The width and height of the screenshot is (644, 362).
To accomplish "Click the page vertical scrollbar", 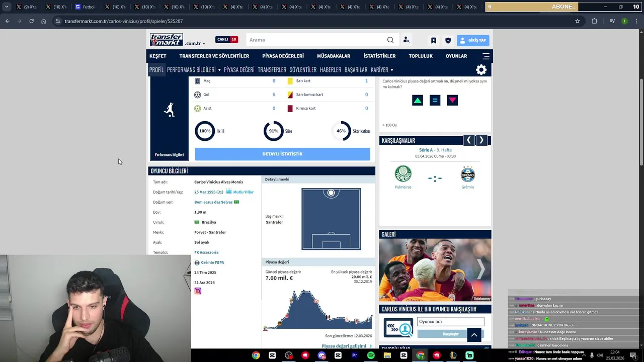I will pyautogui.click(x=641, y=122).
